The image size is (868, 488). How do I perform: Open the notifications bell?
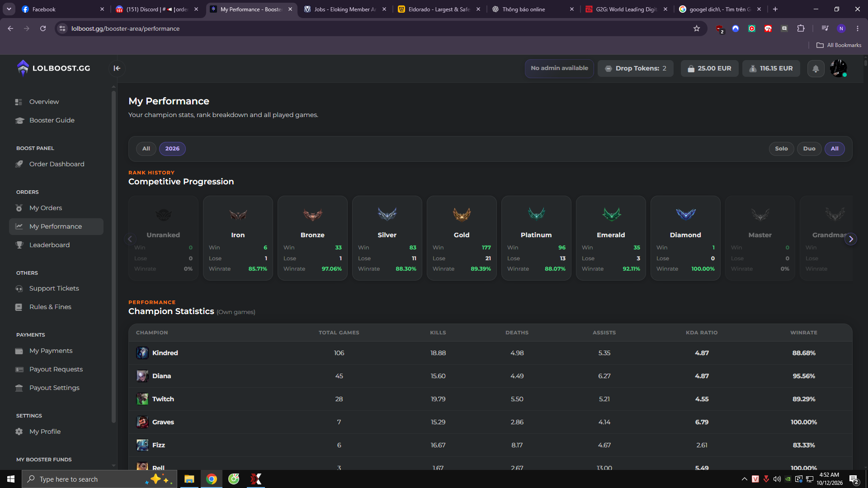coord(816,69)
